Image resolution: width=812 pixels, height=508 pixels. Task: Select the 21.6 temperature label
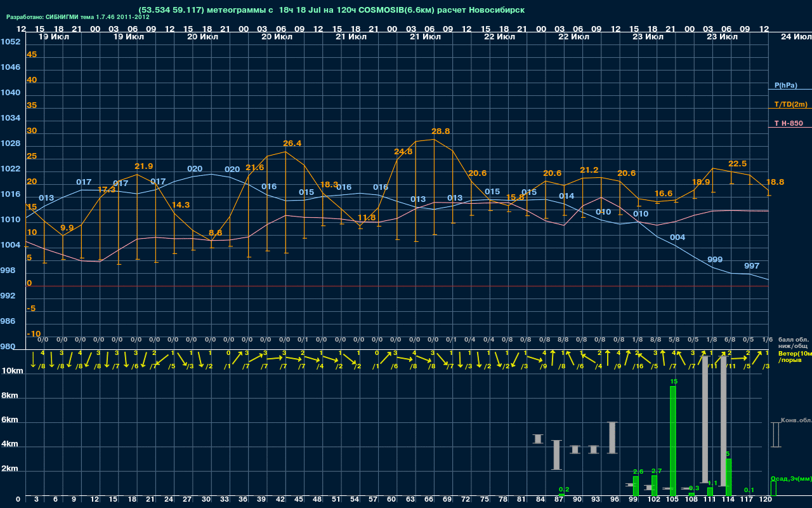pos(254,167)
